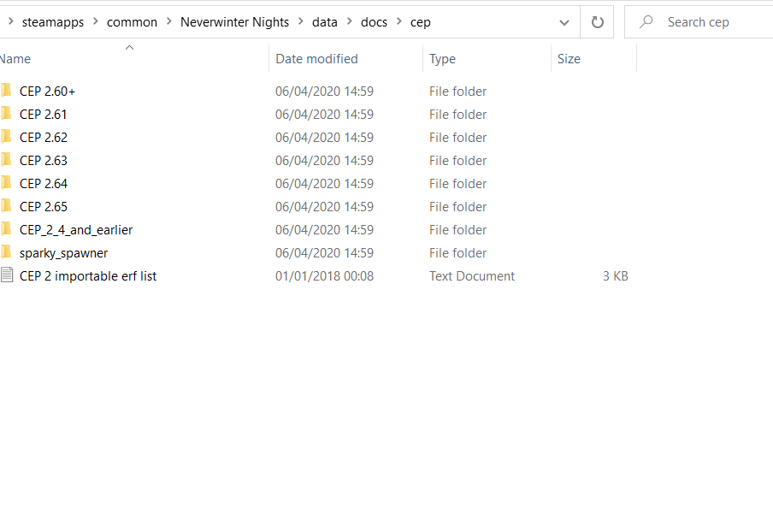773x532 pixels.
Task: Select the CEP 2.63 folder name
Action: coord(44,161)
